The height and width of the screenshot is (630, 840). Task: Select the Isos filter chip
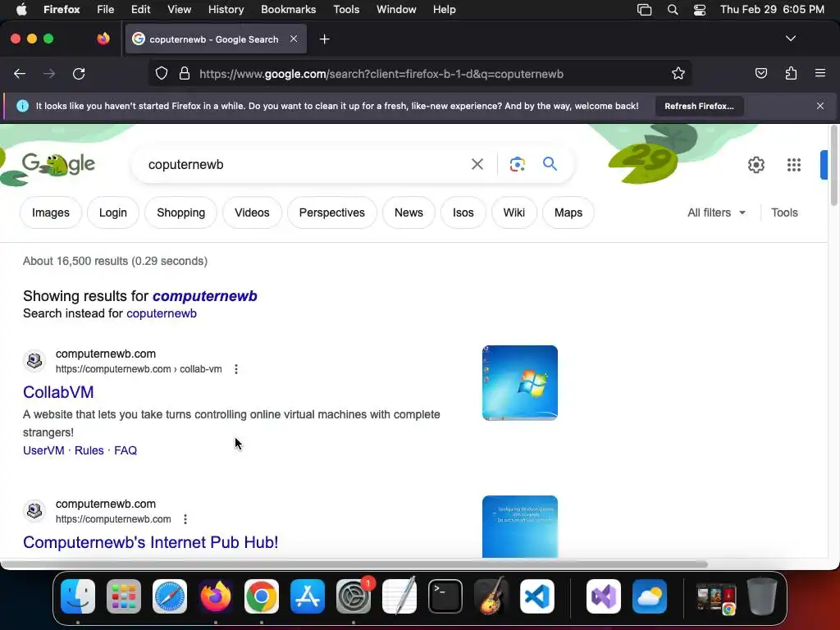[463, 212]
